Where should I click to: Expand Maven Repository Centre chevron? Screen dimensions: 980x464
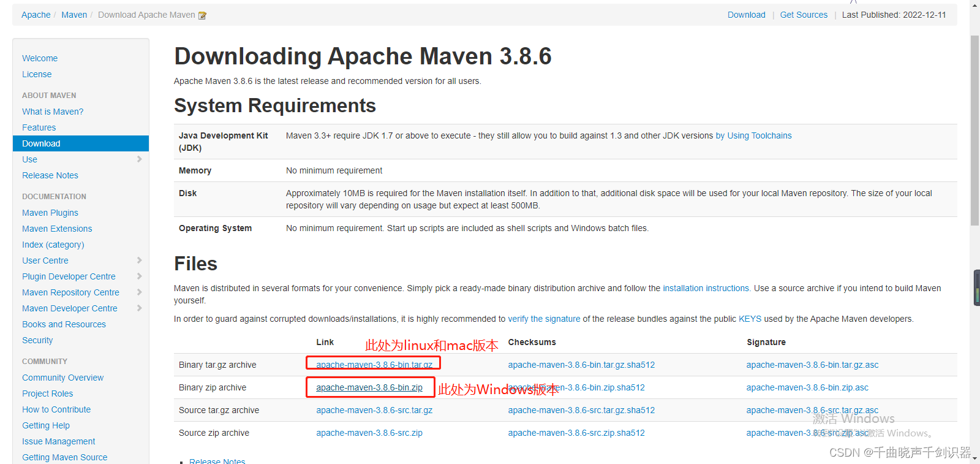point(139,292)
